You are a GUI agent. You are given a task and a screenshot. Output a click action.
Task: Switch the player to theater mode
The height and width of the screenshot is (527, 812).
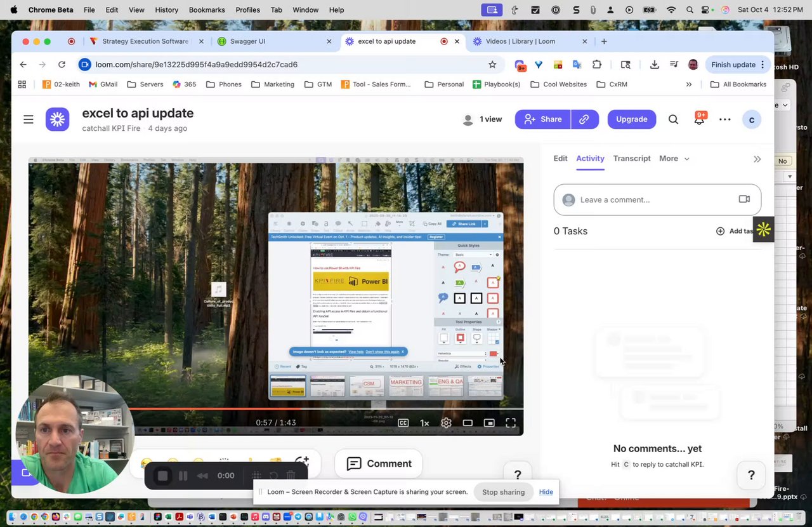(468, 423)
